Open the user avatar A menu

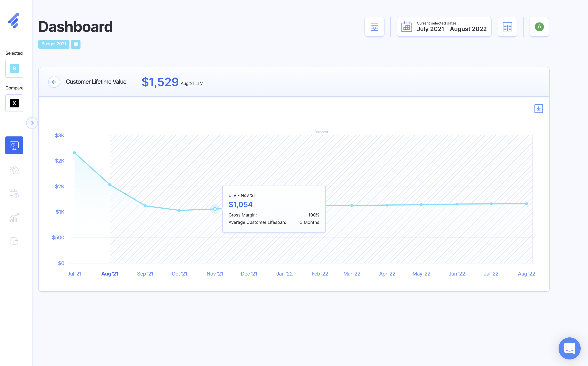click(x=539, y=27)
